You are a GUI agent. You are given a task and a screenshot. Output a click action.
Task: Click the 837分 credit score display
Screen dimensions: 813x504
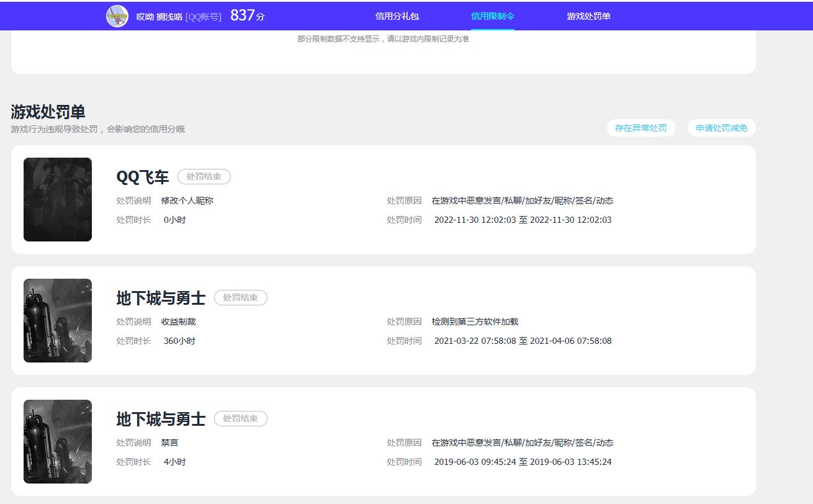[x=246, y=15]
